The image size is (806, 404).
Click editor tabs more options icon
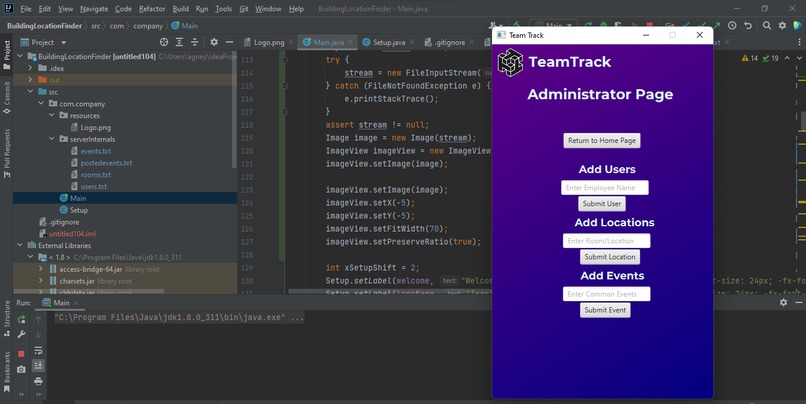tap(798, 42)
